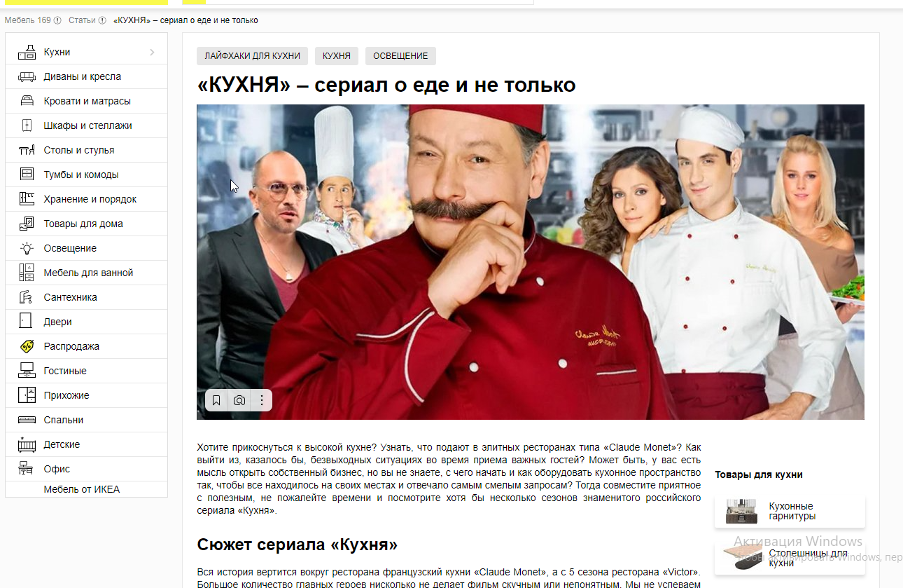This screenshot has height=588, width=904.
Task: Expand the Кухни submenu chevron
Action: (152, 52)
